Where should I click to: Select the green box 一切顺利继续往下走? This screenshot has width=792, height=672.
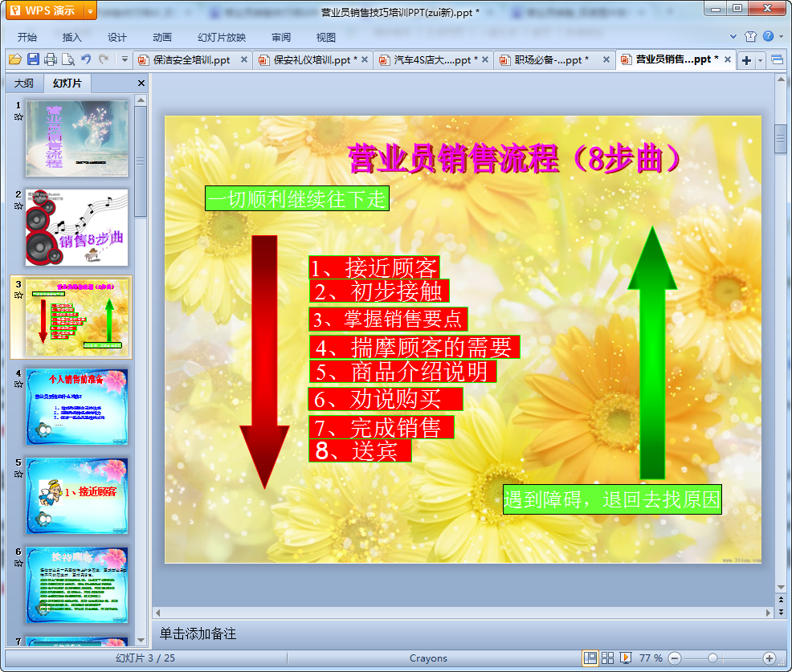point(297,198)
